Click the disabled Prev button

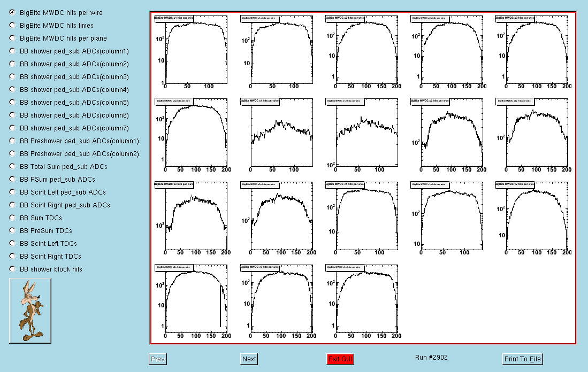(158, 359)
